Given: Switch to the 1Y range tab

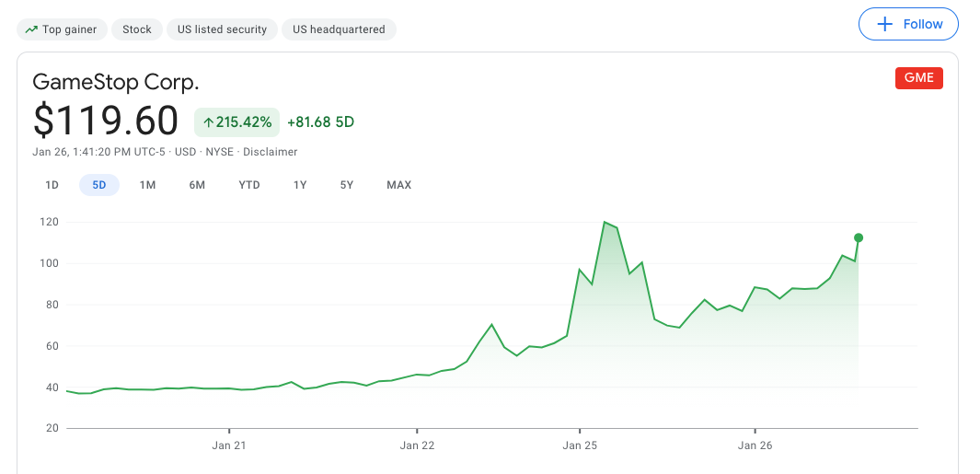Looking at the screenshot, I should 300,185.
